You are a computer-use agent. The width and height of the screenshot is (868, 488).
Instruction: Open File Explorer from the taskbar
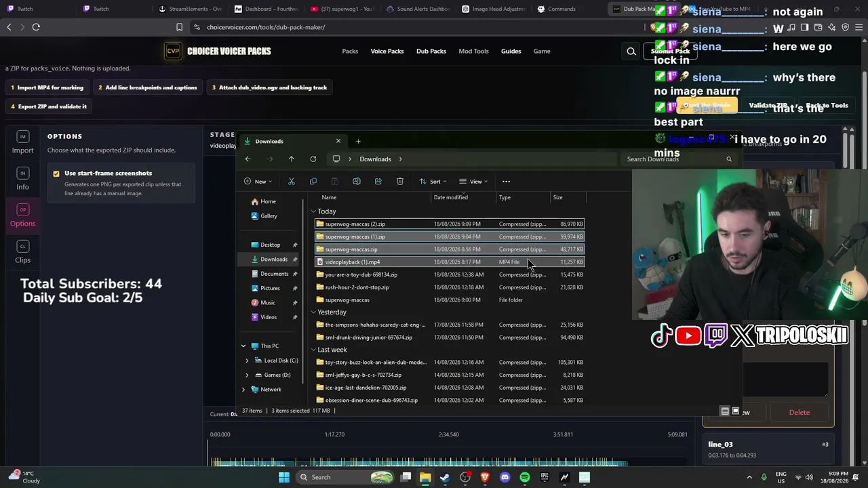point(425,477)
